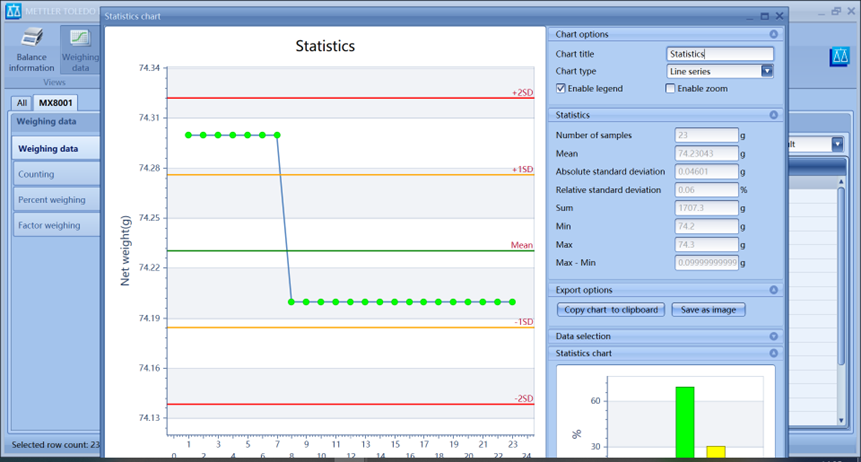Maximize the Statistics chart dialog
Image resolution: width=861 pixels, height=462 pixels.
click(x=764, y=16)
